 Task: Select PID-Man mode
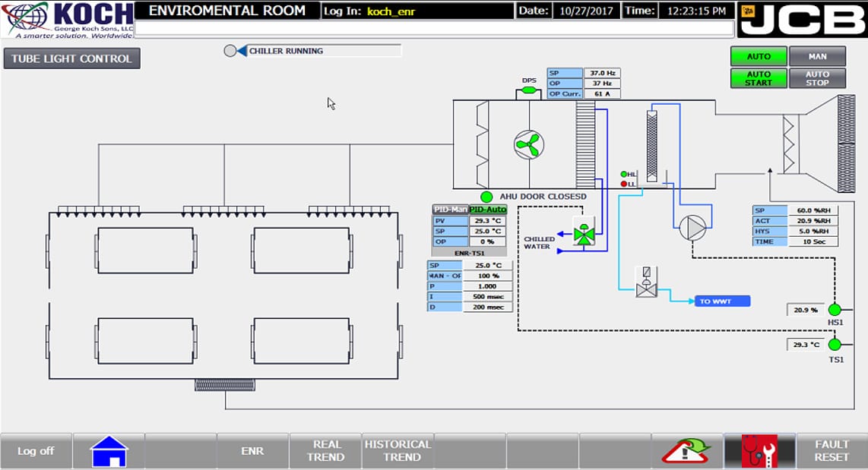click(450, 210)
